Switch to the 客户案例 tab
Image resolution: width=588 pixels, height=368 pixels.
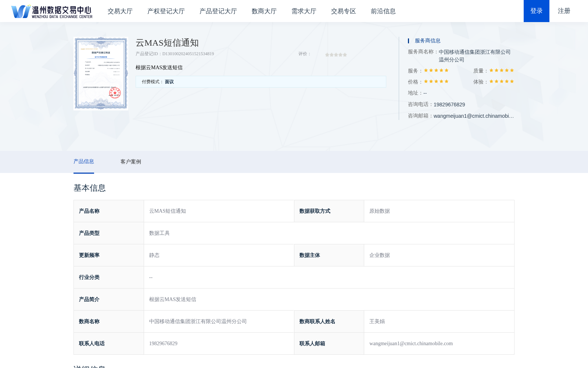pyautogui.click(x=131, y=162)
